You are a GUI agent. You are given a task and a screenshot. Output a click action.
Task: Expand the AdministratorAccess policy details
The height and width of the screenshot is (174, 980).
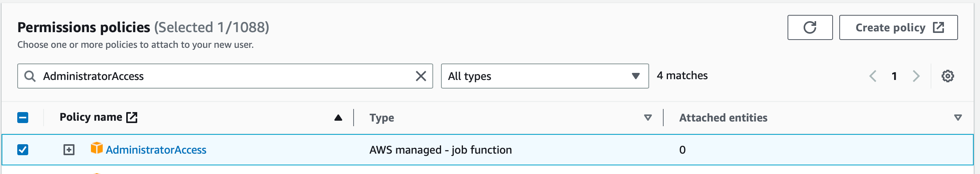point(69,150)
